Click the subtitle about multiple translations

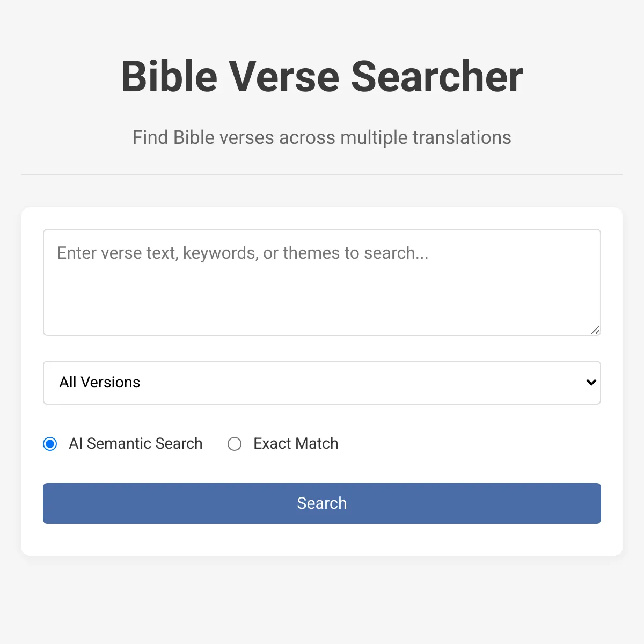322,138
